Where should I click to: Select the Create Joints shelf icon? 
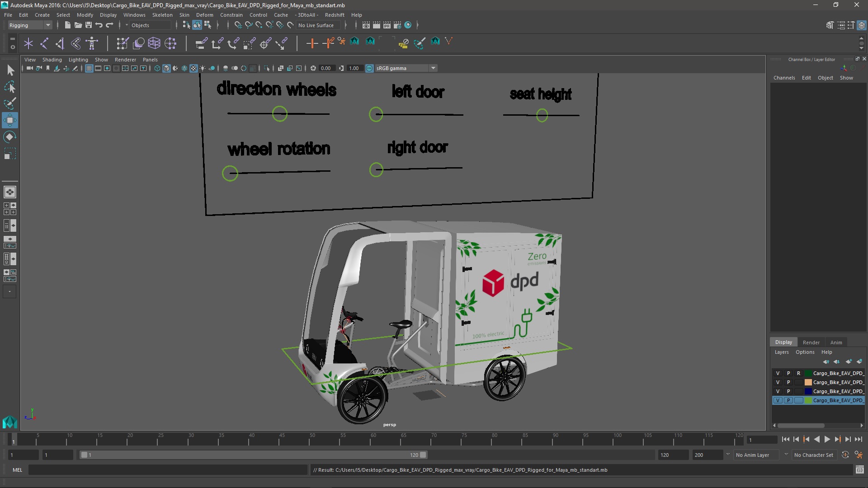point(44,43)
